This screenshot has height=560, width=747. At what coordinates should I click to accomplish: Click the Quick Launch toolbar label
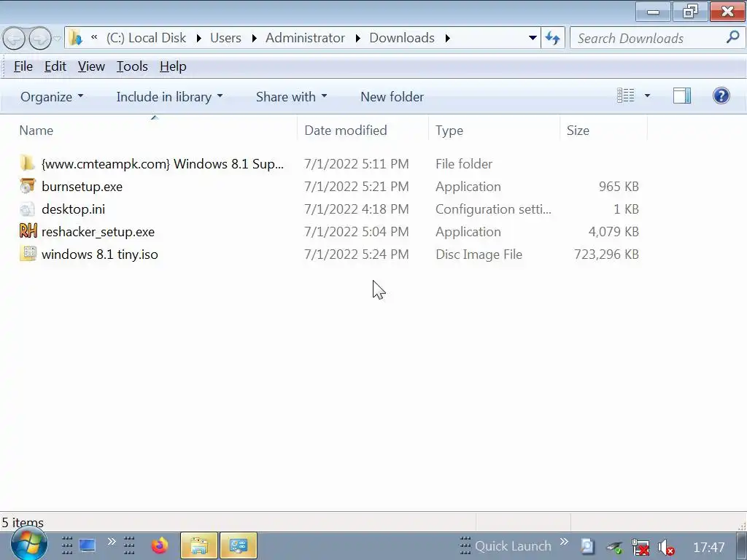click(513, 545)
